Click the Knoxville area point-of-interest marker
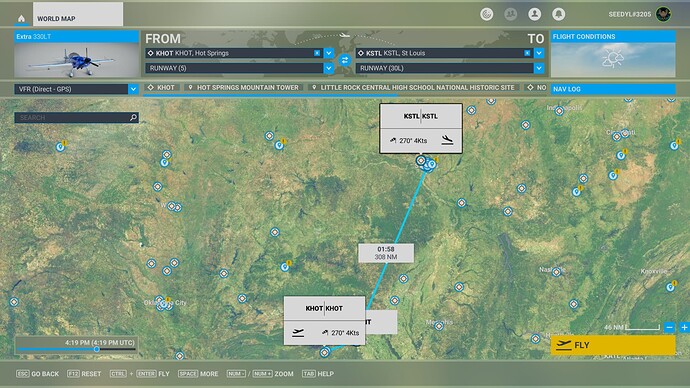Image resolution: width=690 pixels, height=388 pixels. 670,287
